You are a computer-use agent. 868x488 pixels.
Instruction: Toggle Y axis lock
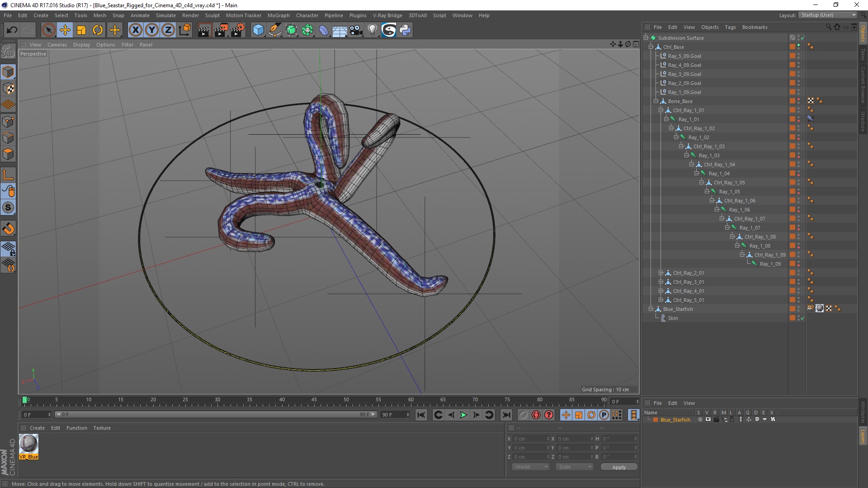152,30
